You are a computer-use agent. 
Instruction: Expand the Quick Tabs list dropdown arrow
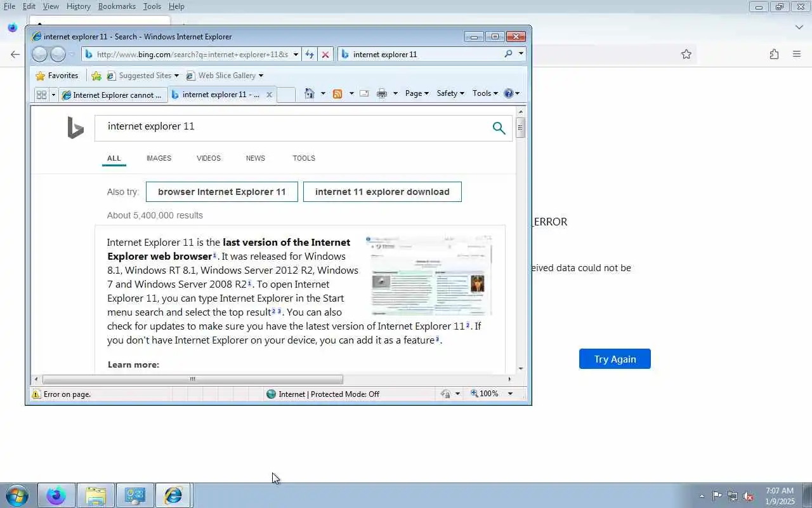point(53,95)
